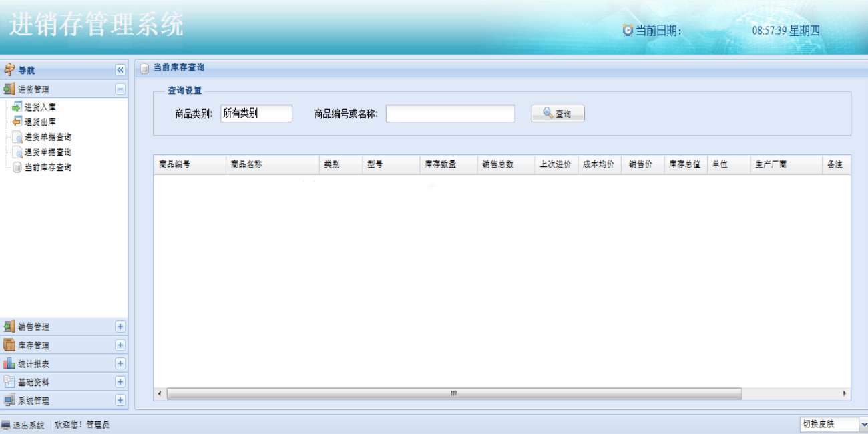The height and width of the screenshot is (434, 868).
Task: Collapse navigation panel with the « button
Action: click(x=119, y=69)
